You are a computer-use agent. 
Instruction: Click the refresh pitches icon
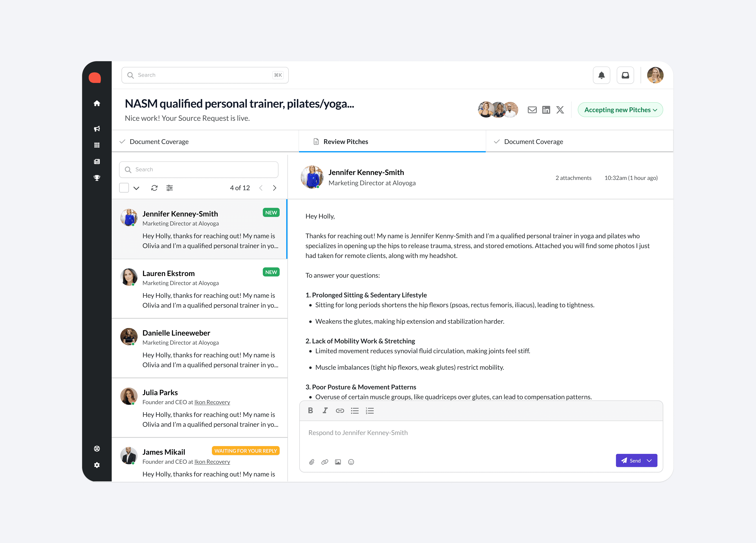(x=154, y=188)
